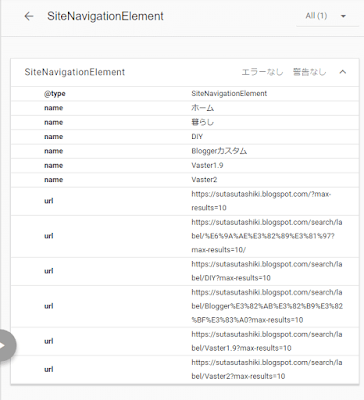Select the name row with ホーム
Viewport: 364px width, 400px height.
pyautogui.click(x=185, y=108)
